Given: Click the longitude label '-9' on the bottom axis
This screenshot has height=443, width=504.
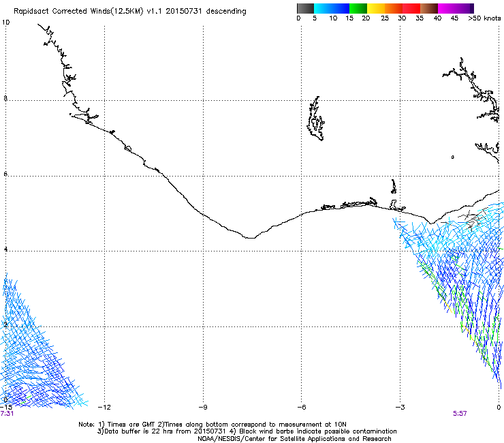Looking at the screenshot, I should click(203, 408).
